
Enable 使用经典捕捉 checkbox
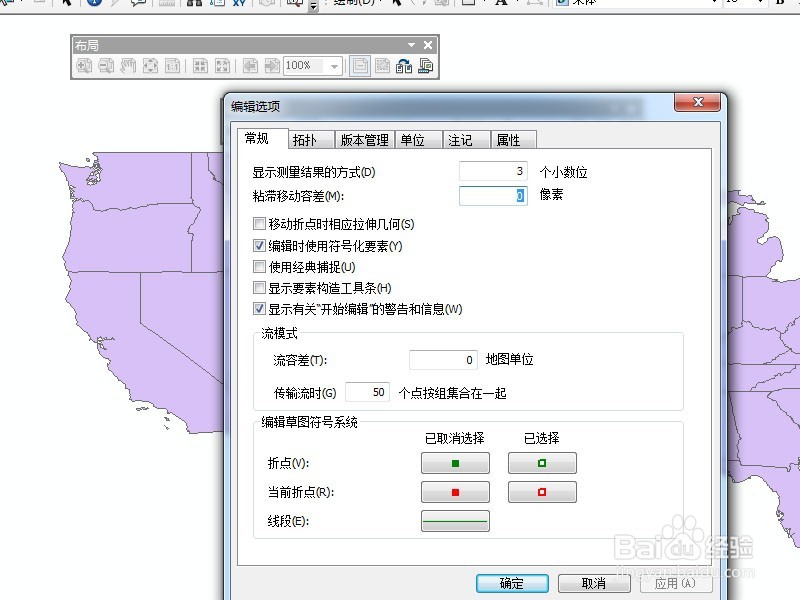tap(259, 266)
